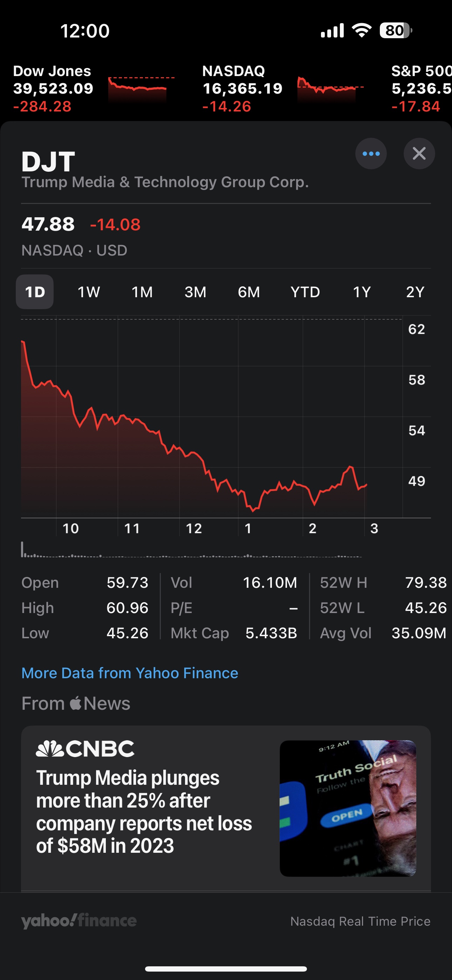The image size is (452, 980).
Task: Tap the CNBC peacock logo
Action: click(50, 748)
